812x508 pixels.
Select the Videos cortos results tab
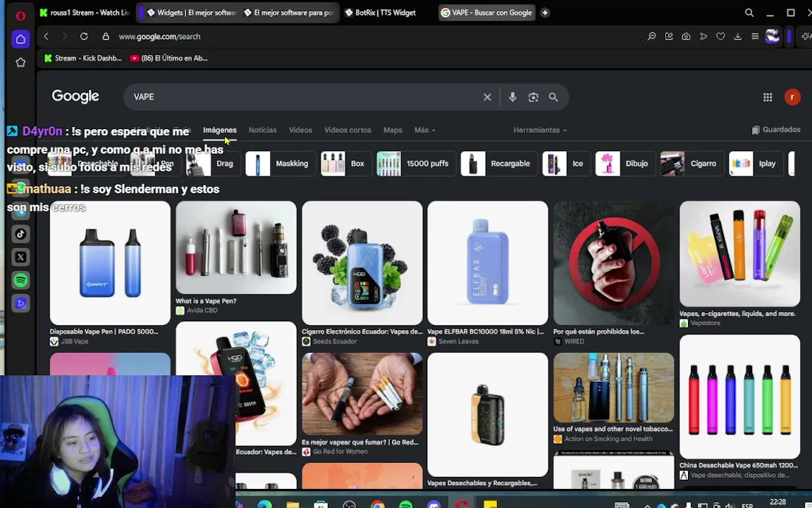pos(347,130)
